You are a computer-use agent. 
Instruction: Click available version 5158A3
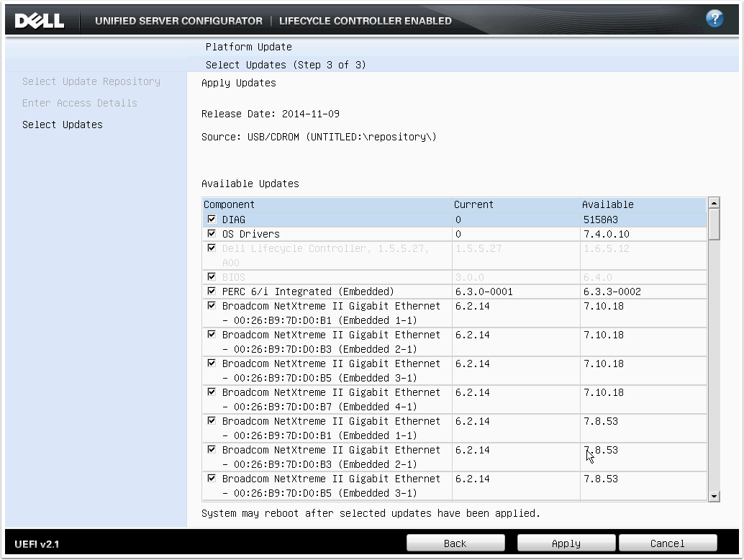[601, 220]
